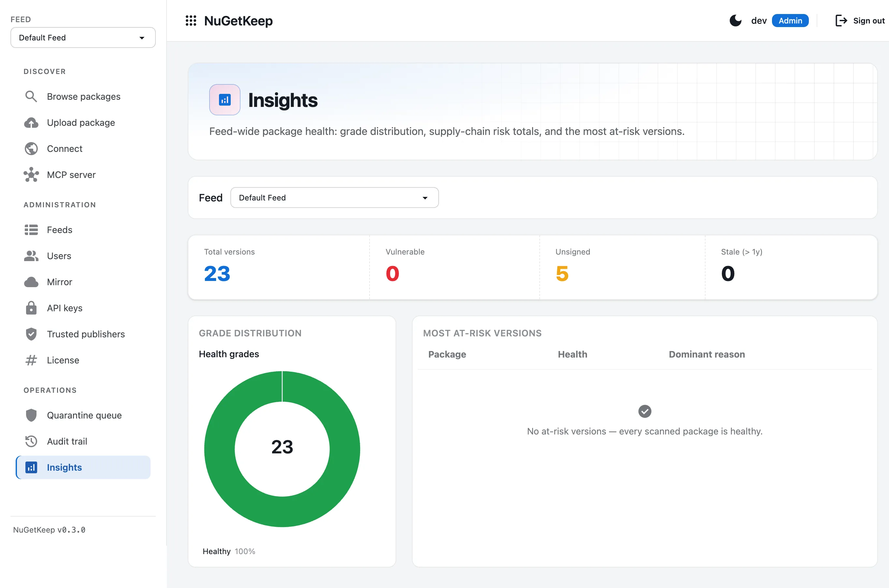
Task: Open the Connect page
Action: pyautogui.click(x=83, y=149)
